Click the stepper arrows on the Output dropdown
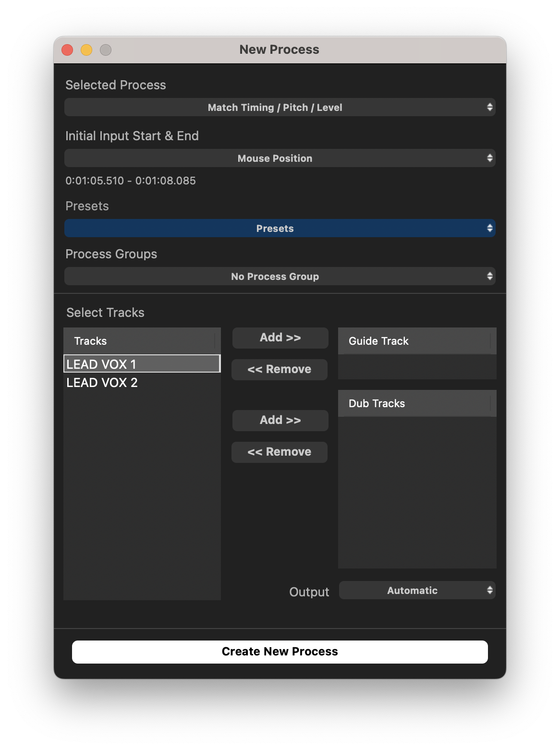The height and width of the screenshot is (750, 560). 490,590
